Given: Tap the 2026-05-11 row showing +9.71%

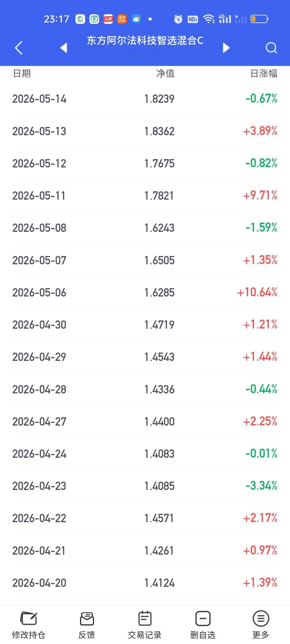Looking at the screenshot, I should click(x=145, y=195).
